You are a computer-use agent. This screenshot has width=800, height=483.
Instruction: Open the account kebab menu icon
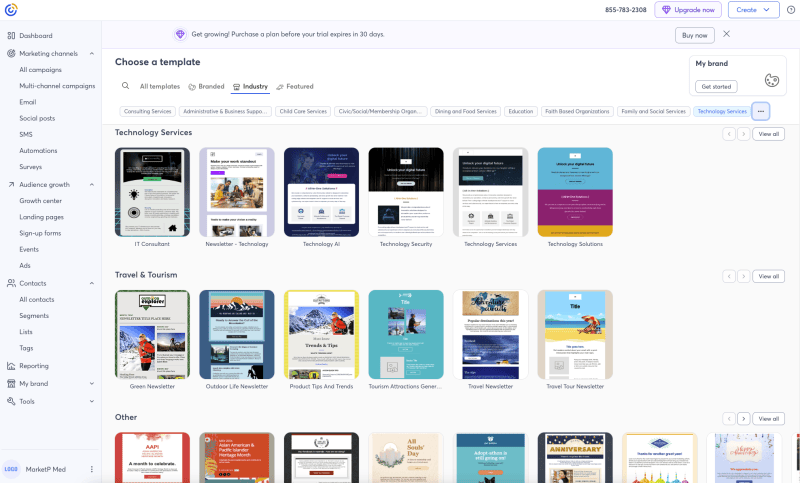(92, 469)
